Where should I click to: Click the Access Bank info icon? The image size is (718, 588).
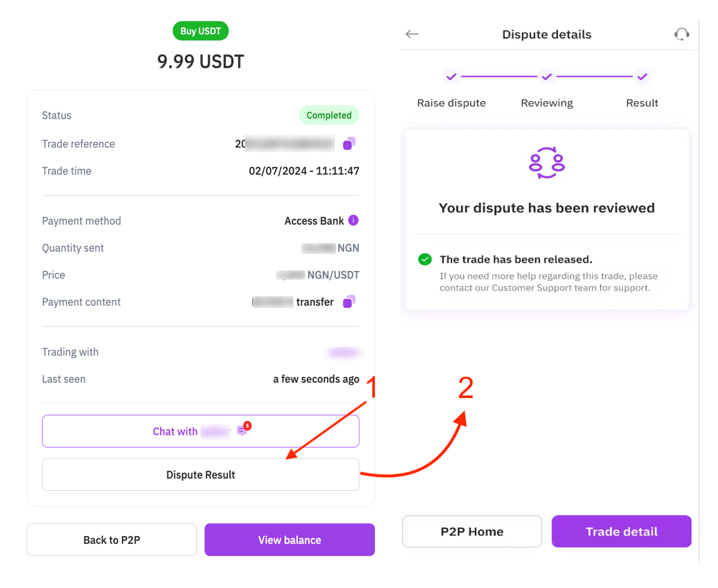(x=353, y=220)
